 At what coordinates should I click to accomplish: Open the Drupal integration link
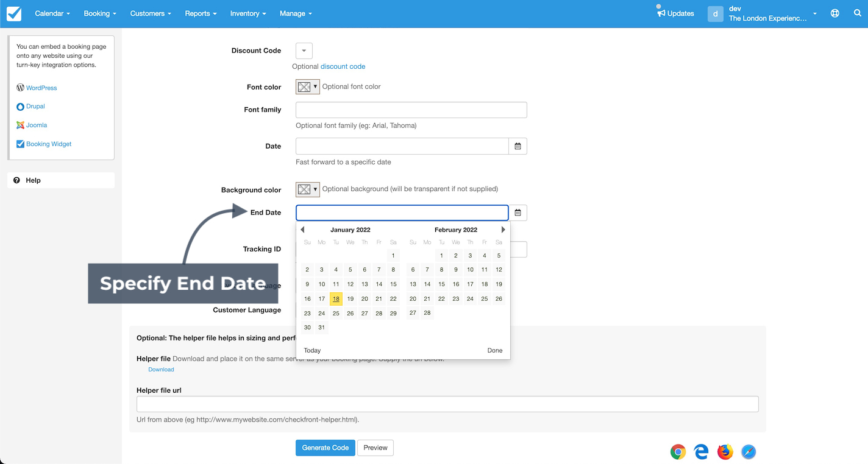(35, 106)
